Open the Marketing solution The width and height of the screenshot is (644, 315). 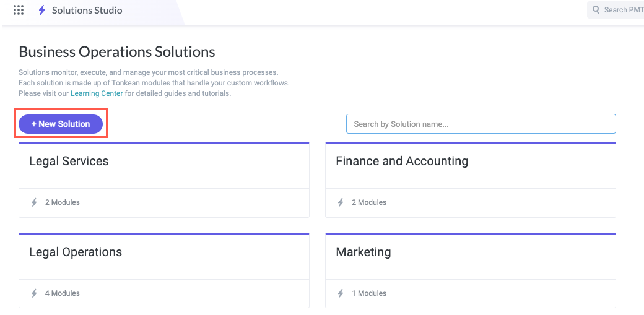coord(363,252)
